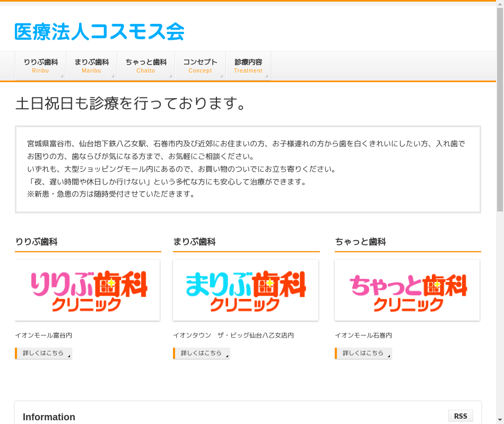Click the ちゃっと歯科クリニック logo image

[407, 290]
